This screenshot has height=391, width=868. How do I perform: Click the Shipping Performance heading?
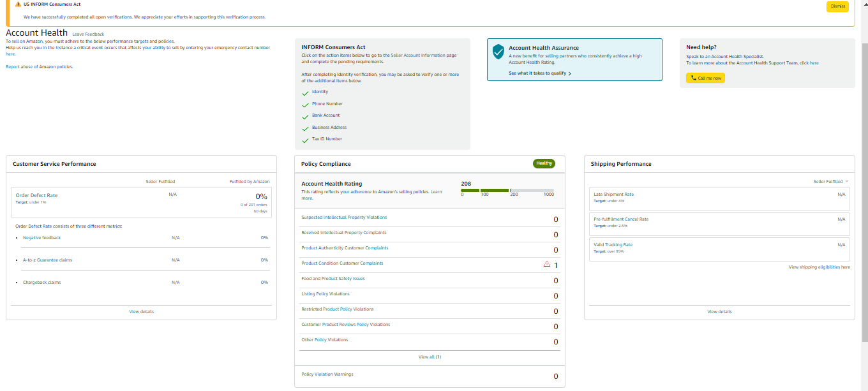pyautogui.click(x=621, y=164)
